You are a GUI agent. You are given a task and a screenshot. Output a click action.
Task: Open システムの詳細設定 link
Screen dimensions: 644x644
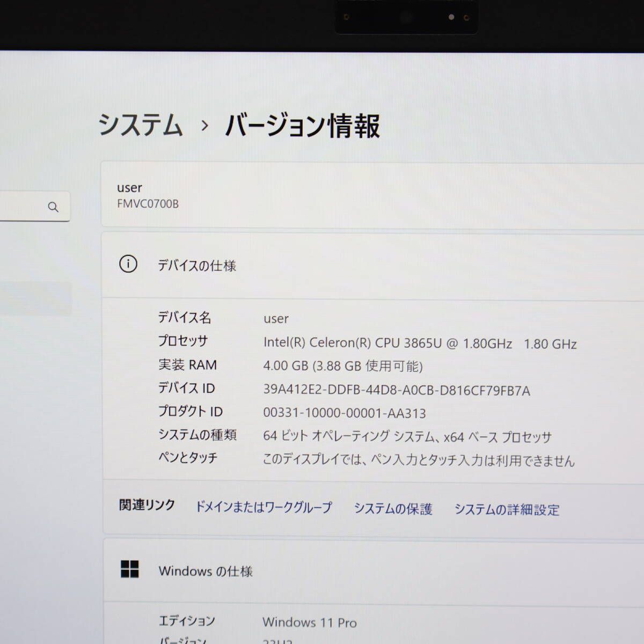pyautogui.click(x=507, y=509)
